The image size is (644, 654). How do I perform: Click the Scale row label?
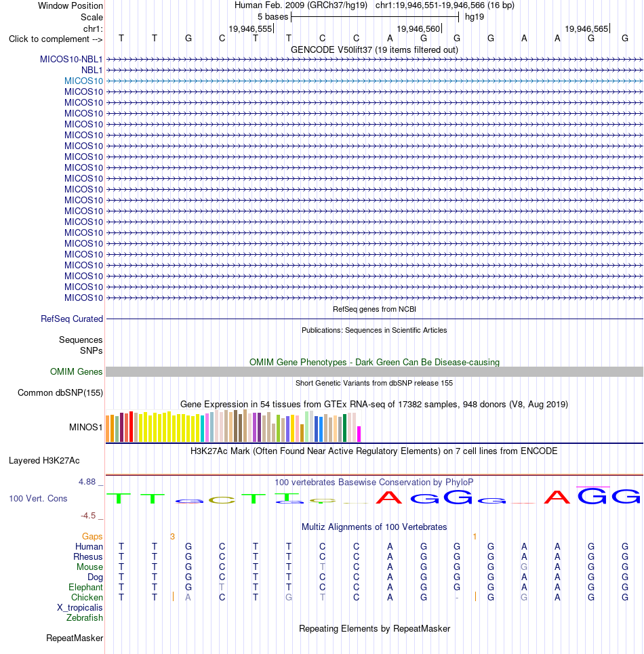tap(92, 17)
